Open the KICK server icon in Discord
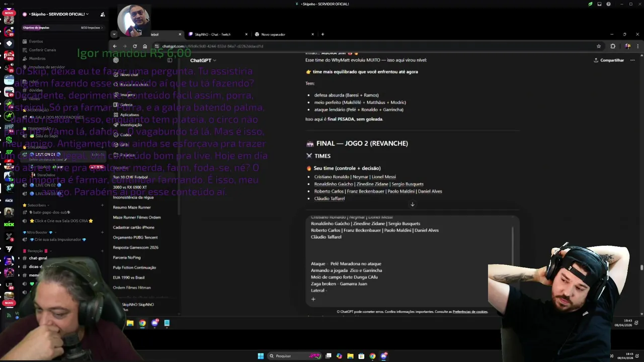The width and height of the screenshot is (644, 362). click(x=9, y=224)
